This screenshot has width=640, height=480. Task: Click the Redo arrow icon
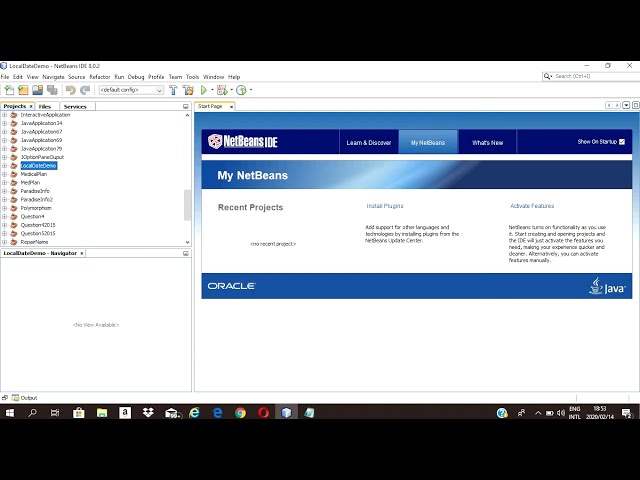(x=85, y=90)
